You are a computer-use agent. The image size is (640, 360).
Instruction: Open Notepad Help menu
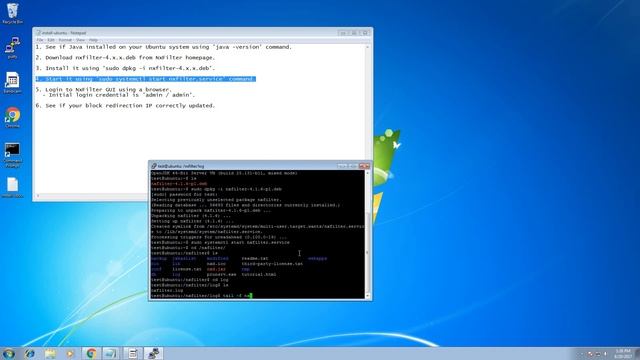click(93, 40)
